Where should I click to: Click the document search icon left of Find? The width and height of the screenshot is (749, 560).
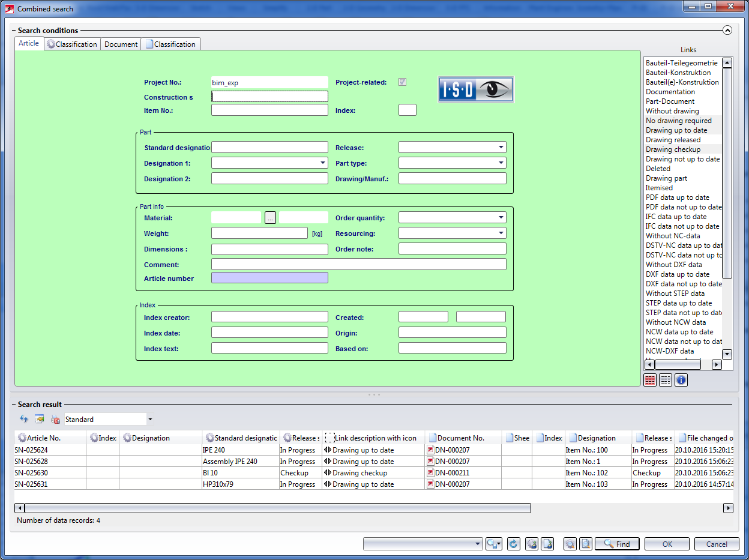coord(586,544)
